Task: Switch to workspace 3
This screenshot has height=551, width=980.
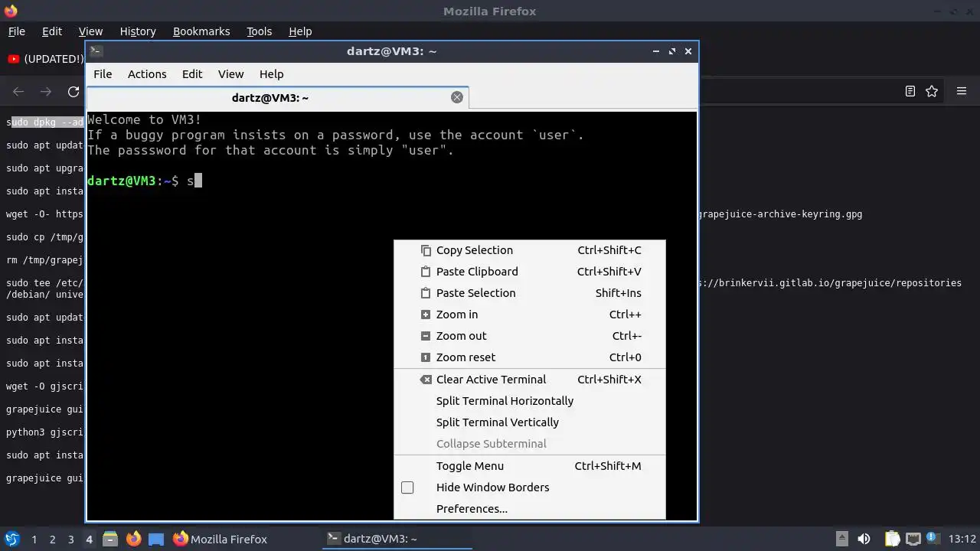Action: (x=70, y=540)
